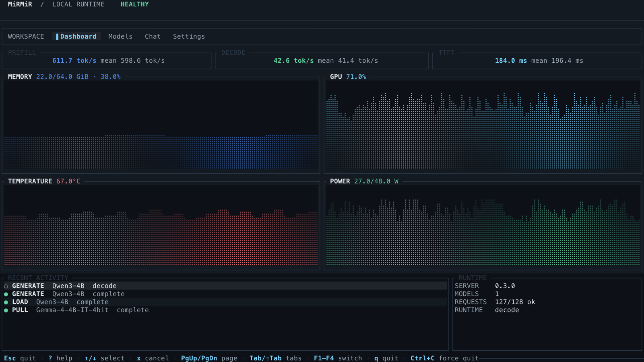Switch to the Dashboard tab
The image size is (644, 362).
point(76,37)
